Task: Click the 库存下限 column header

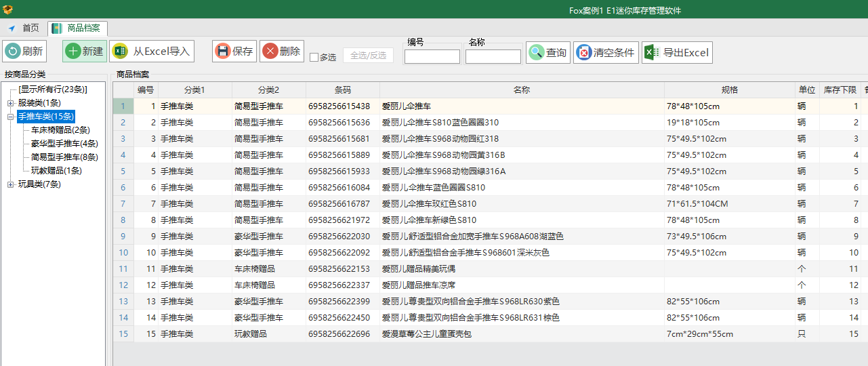Action: [x=840, y=90]
